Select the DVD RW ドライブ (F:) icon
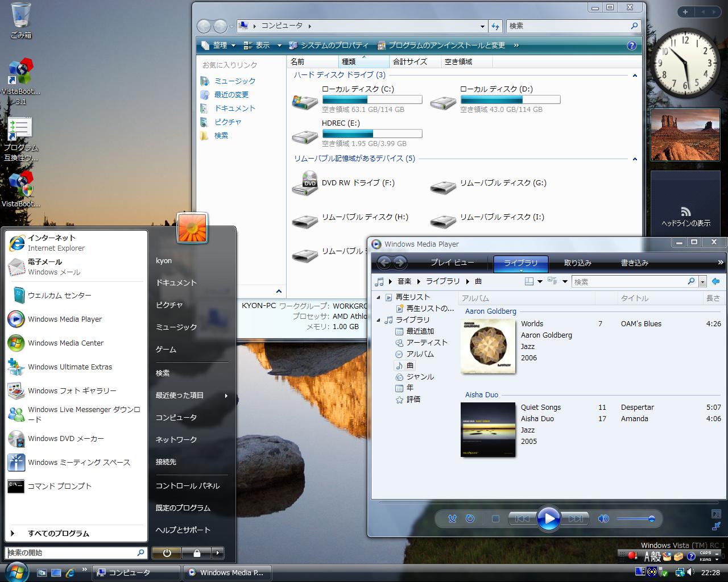This screenshot has height=582, width=728. [x=304, y=183]
